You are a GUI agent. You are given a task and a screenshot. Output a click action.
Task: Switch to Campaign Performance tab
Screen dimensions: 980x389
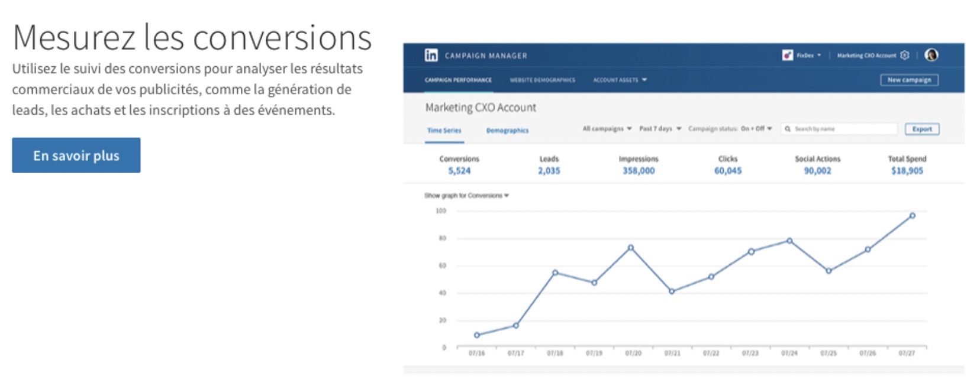pyautogui.click(x=458, y=80)
